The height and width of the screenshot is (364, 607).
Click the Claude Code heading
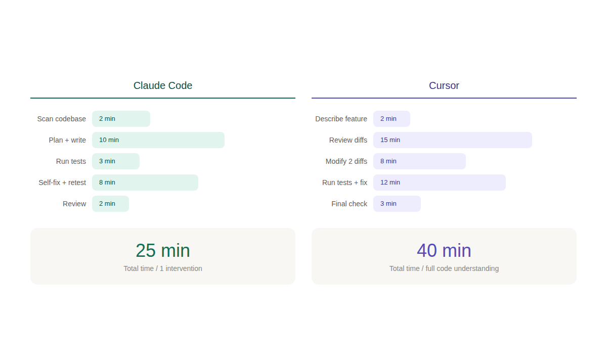163,85
